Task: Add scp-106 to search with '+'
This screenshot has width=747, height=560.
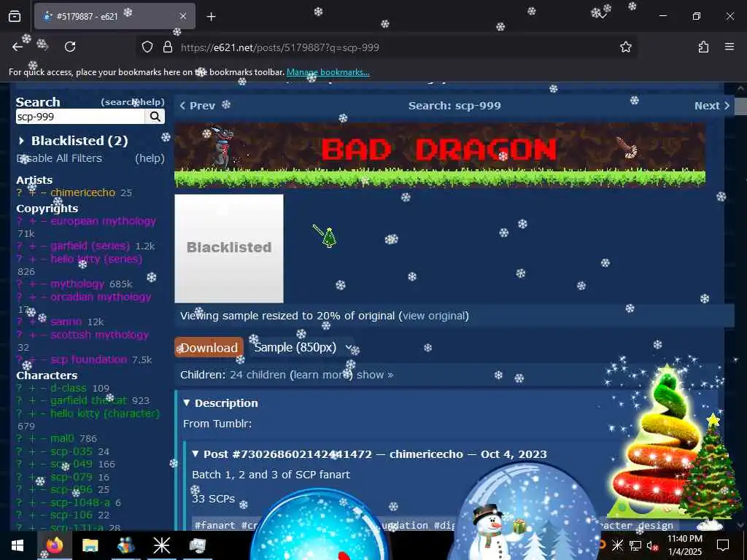Action: point(32,516)
